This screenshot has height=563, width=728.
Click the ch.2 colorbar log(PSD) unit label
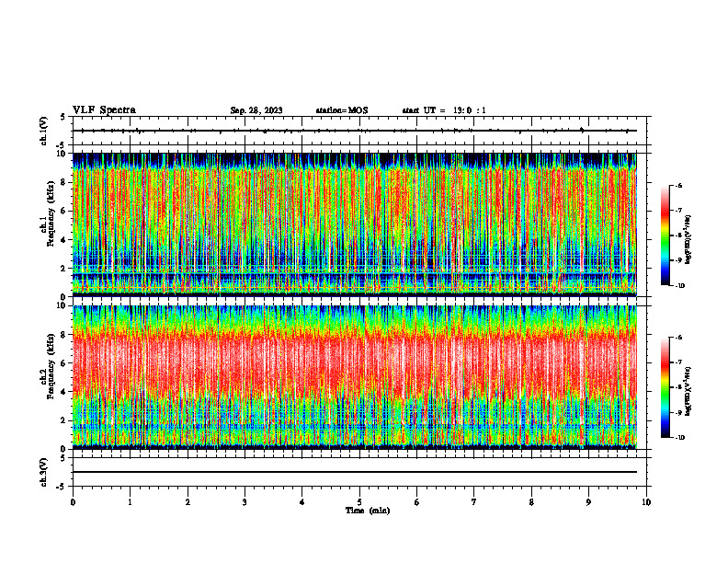pyautogui.click(x=688, y=391)
